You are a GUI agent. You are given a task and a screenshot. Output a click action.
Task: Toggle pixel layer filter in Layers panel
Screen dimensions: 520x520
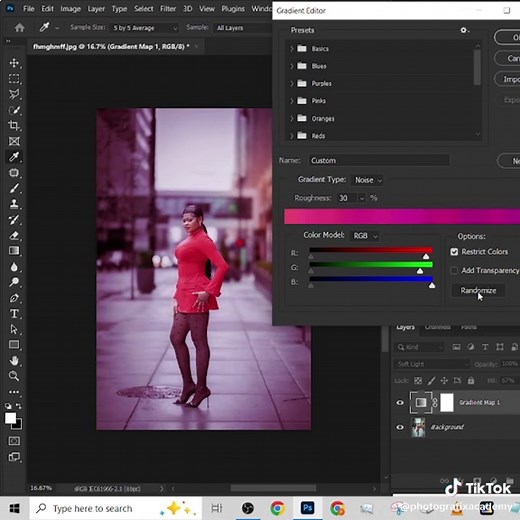(456, 347)
